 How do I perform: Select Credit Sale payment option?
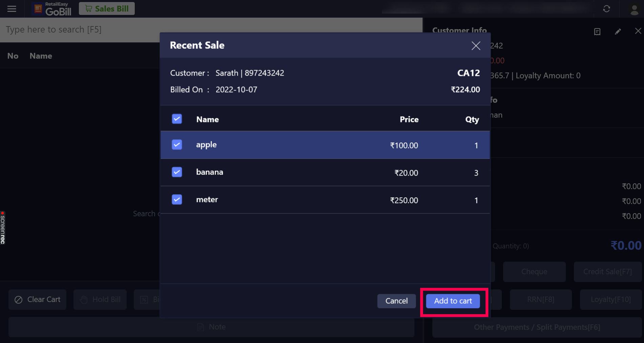607,272
